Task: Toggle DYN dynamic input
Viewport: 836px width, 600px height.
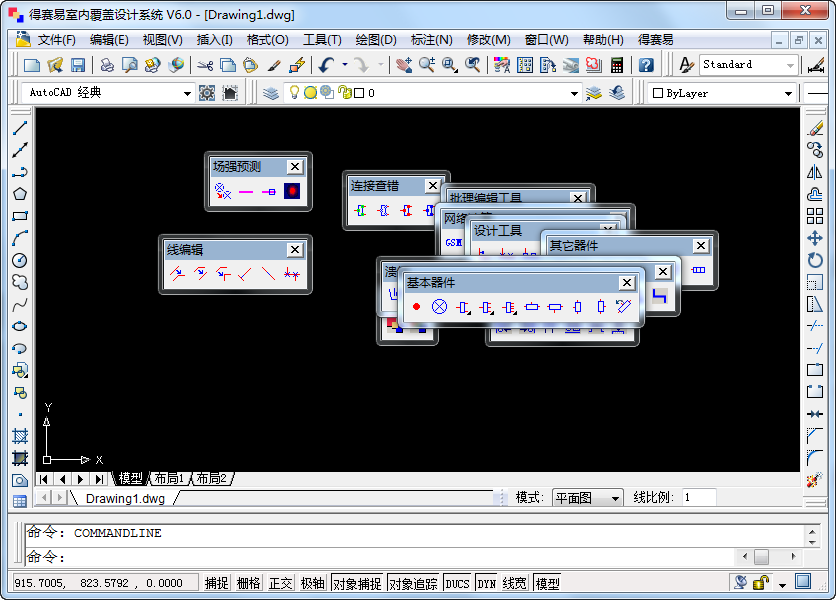Action: pos(486,583)
